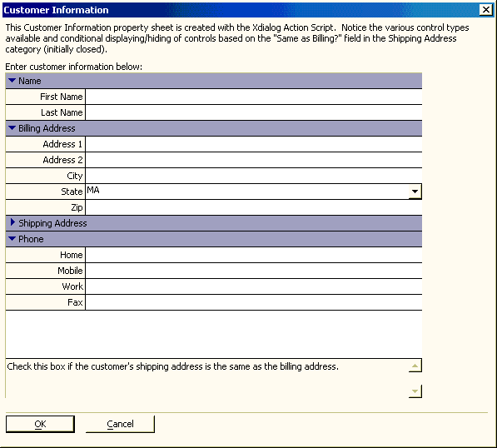Click the Zip input field
The image size is (497, 448).
[254, 207]
